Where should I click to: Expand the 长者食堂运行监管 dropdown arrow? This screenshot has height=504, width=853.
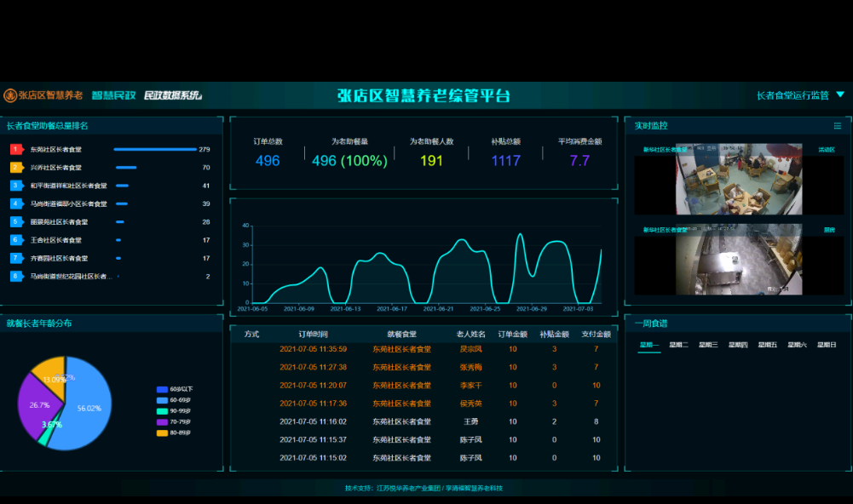tap(840, 94)
